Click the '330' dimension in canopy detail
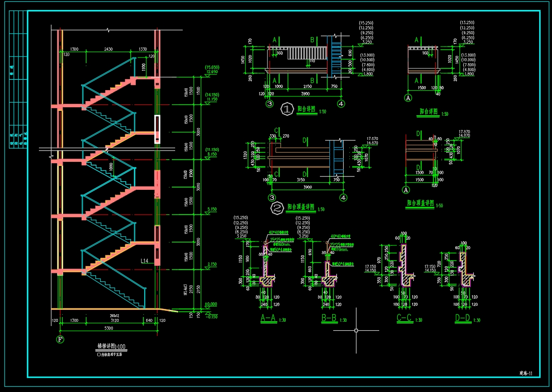The image size is (552, 392). click(x=272, y=136)
